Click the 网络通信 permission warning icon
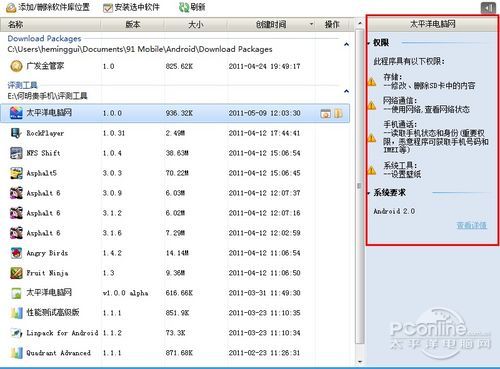Viewport: 500px width, 369px height. point(372,105)
